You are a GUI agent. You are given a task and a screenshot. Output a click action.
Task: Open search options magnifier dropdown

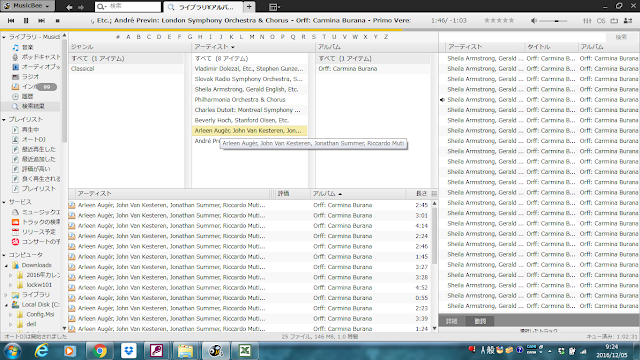tap(101, 7)
